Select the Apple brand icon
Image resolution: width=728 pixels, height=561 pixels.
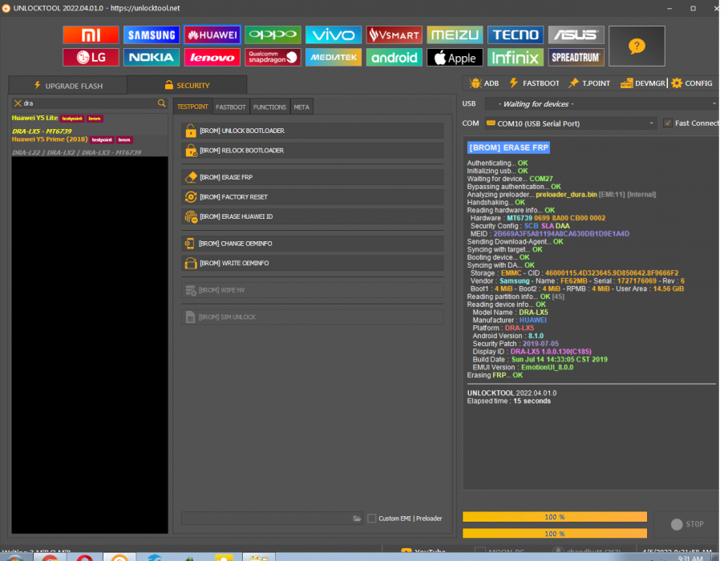click(x=455, y=58)
